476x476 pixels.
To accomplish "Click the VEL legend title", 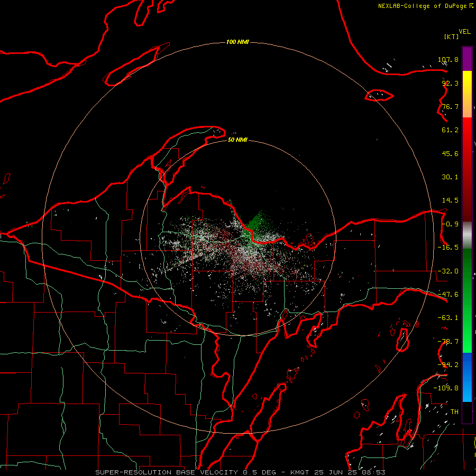I will pos(464,32).
